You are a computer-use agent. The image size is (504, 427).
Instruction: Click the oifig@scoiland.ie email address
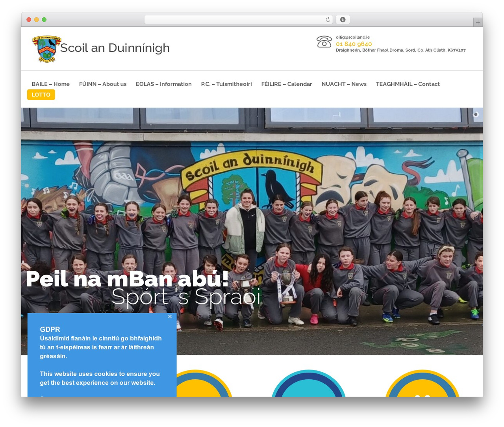click(353, 37)
